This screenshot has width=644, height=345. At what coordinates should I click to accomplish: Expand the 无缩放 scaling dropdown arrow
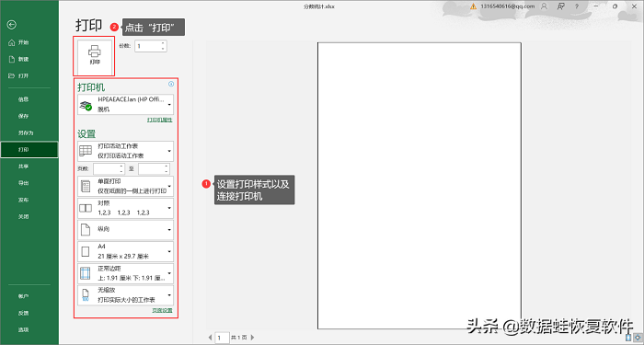pos(169,295)
